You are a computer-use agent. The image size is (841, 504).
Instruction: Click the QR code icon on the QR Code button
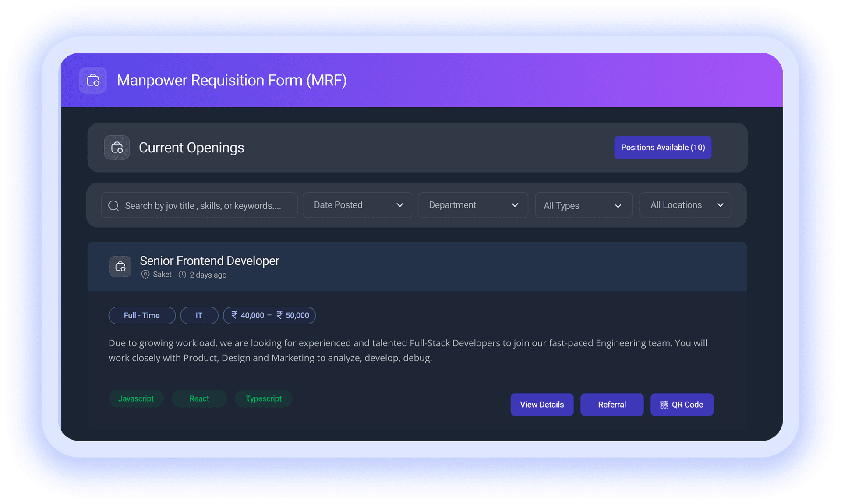click(x=664, y=405)
